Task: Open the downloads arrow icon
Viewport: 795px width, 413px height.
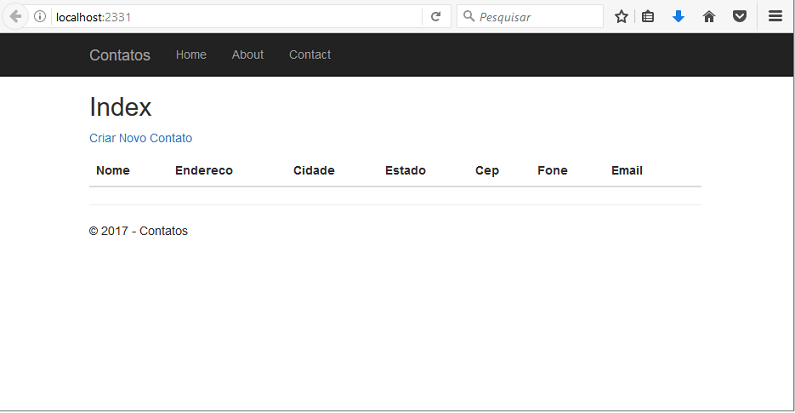Action: (678, 17)
